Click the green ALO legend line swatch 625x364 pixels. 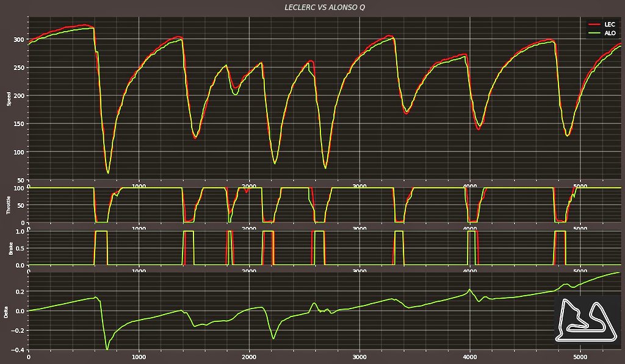594,33
